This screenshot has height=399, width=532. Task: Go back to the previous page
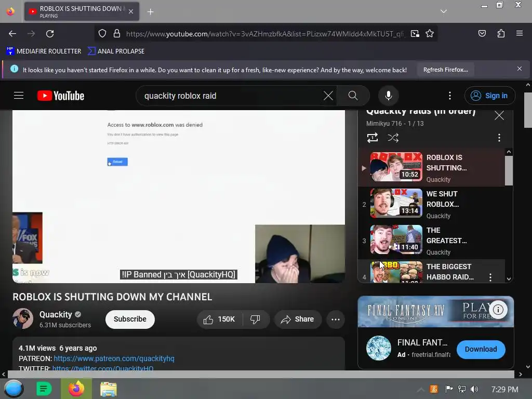click(12, 34)
